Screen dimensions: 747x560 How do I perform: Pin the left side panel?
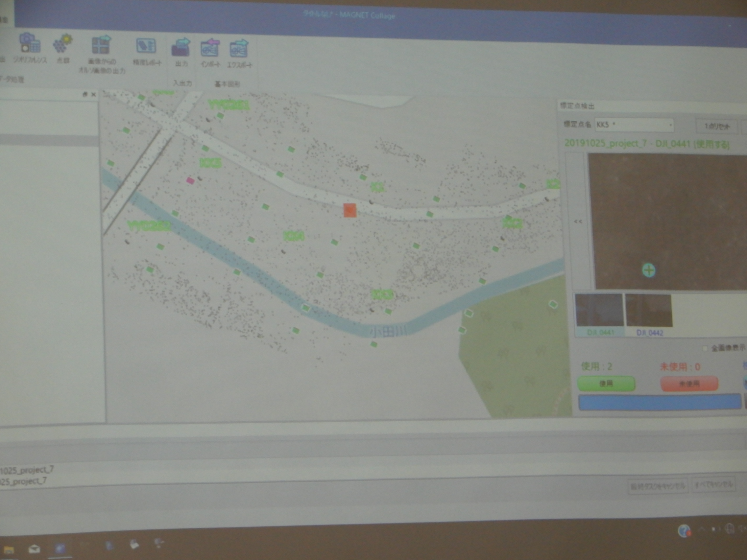85,95
